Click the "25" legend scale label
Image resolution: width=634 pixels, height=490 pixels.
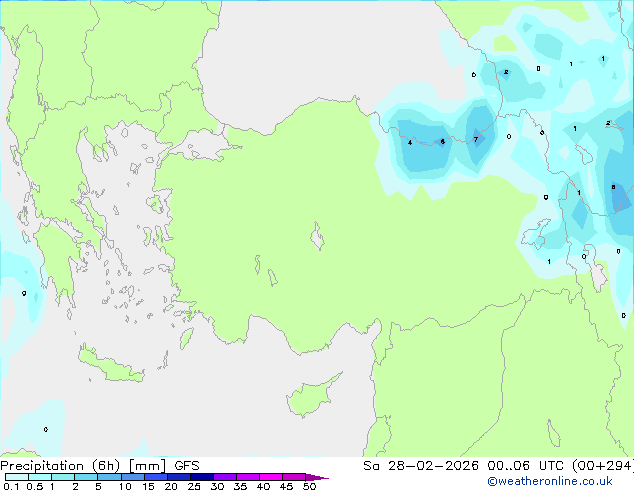pos(194,486)
